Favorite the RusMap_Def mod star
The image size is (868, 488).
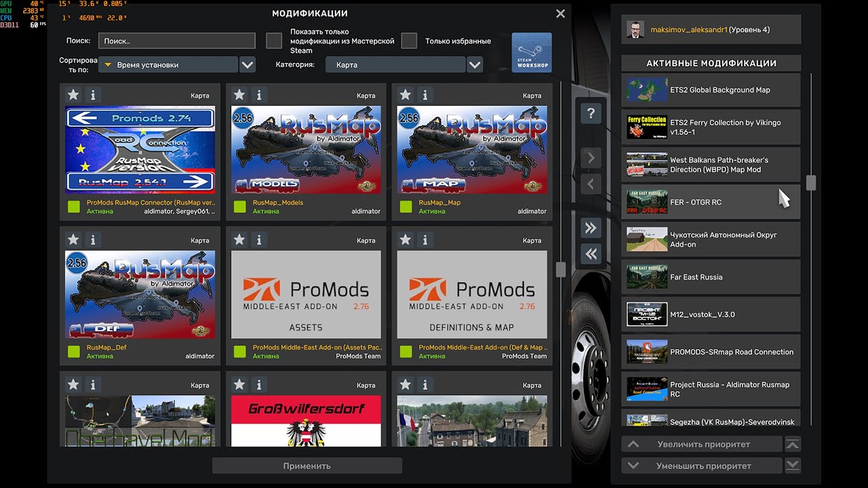[x=73, y=240]
